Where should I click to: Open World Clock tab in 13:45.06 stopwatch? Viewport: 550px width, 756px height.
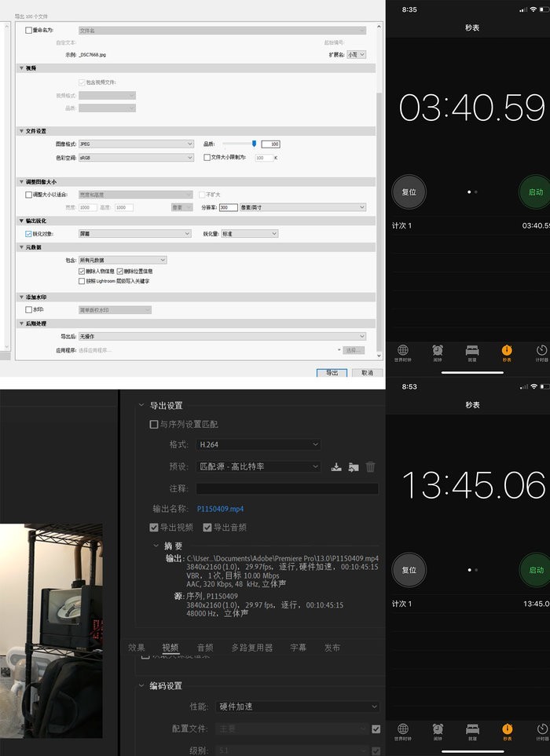[403, 731]
